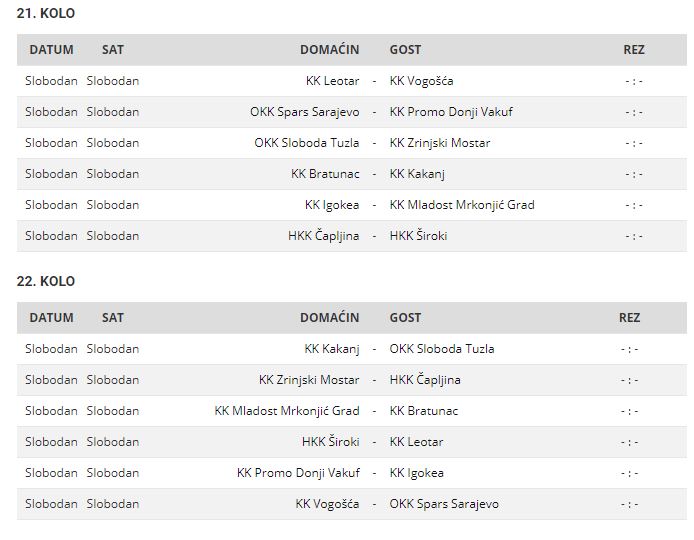Open KK Promo Donji Vakuf guest in round 21
Screen dimensions: 694x540
[x=451, y=112]
